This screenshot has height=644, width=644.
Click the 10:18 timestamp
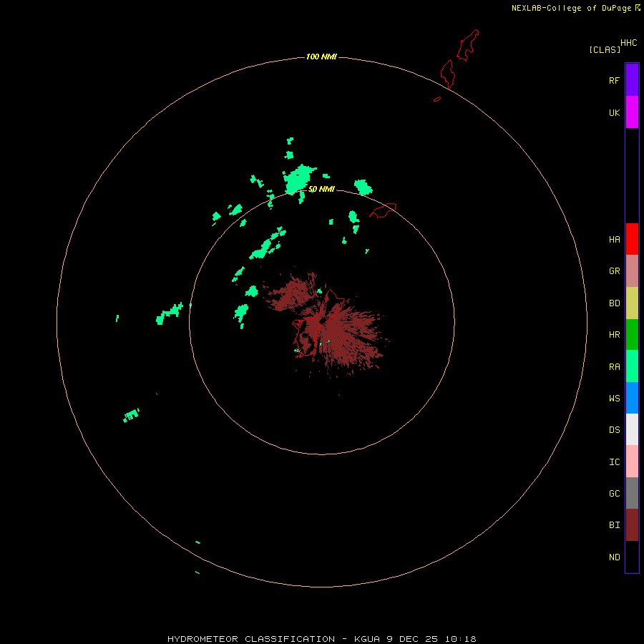(460, 639)
